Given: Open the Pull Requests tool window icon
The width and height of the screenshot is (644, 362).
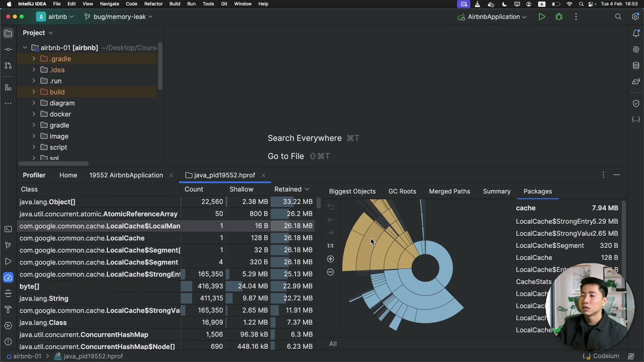Looking at the screenshot, I should coord(8,65).
